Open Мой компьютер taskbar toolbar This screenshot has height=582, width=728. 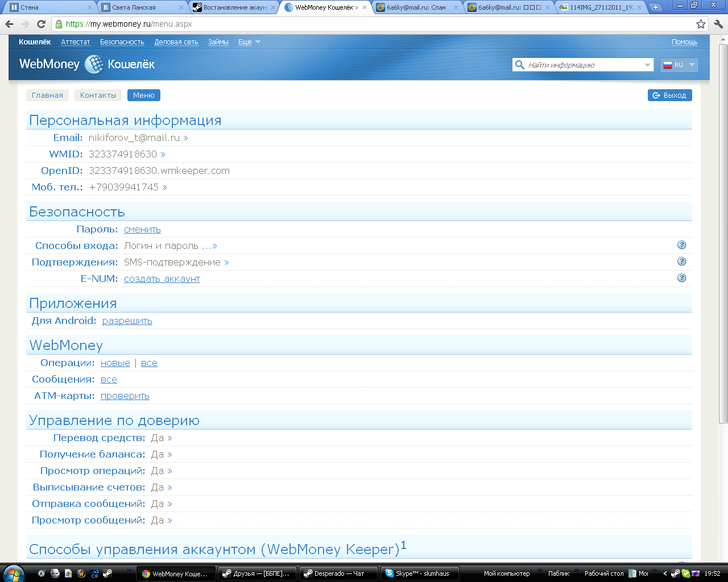coord(507,573)
